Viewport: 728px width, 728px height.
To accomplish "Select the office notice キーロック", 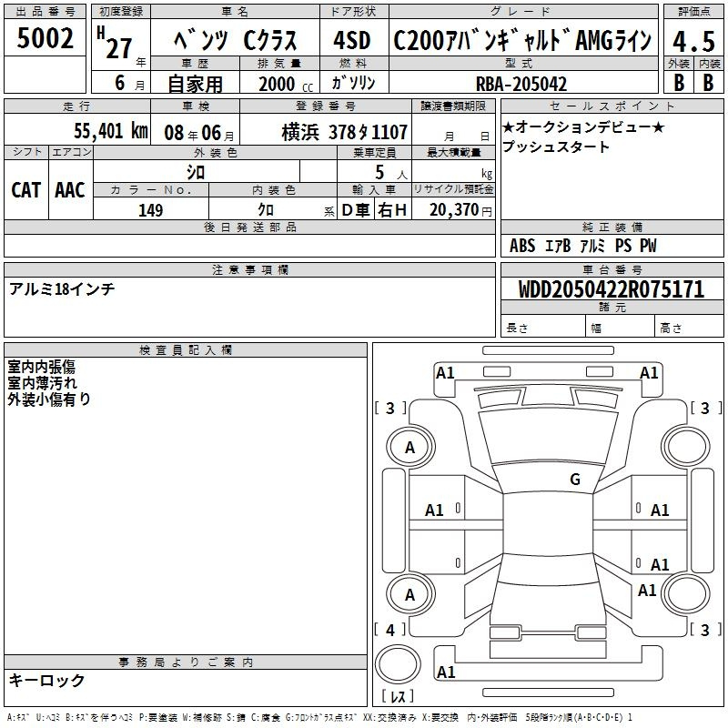I will (46, 681).
